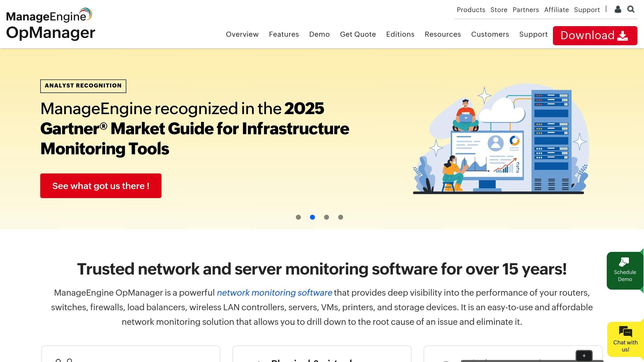This screenshot has height=362, width=644.
Task: Open the Partners top link
Action: (x=525, y=10)
